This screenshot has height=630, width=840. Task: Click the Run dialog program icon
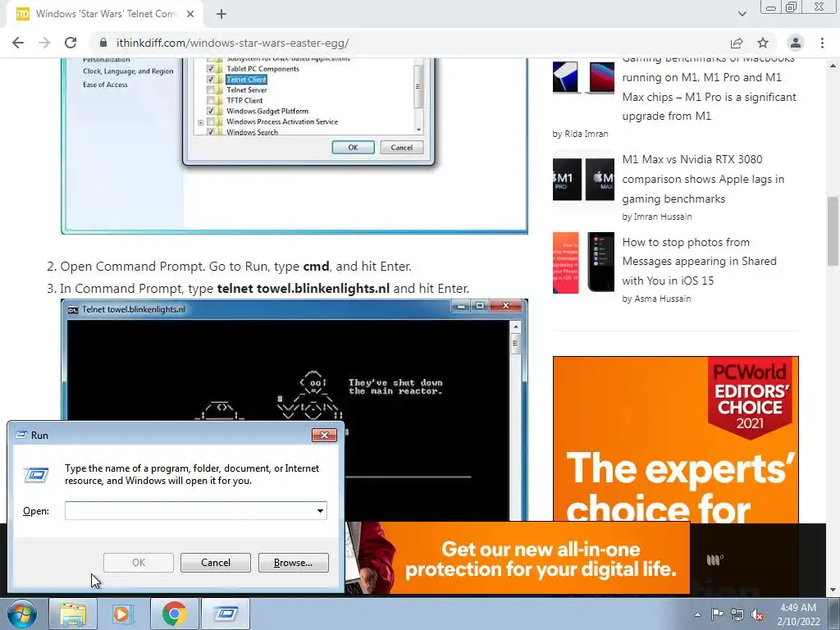(36, 474)
